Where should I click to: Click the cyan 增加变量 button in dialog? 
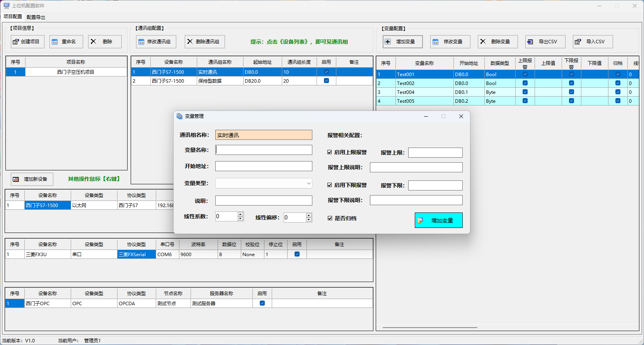(x=438, y=220)
